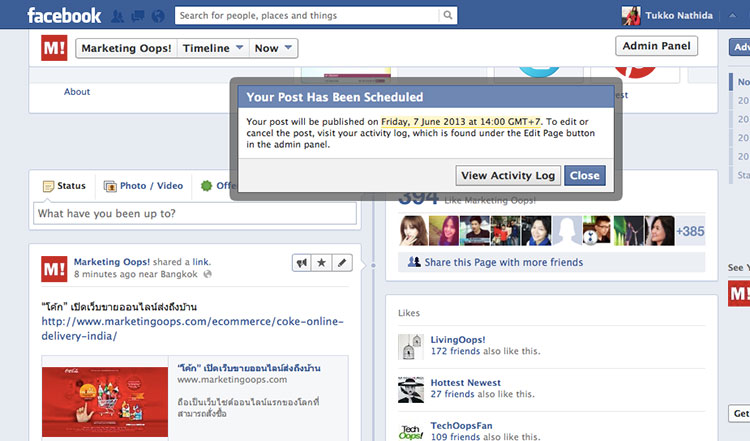750x441 pixels.
Task: Select the Photo / Video tab
Action: [x=143, y=186]
